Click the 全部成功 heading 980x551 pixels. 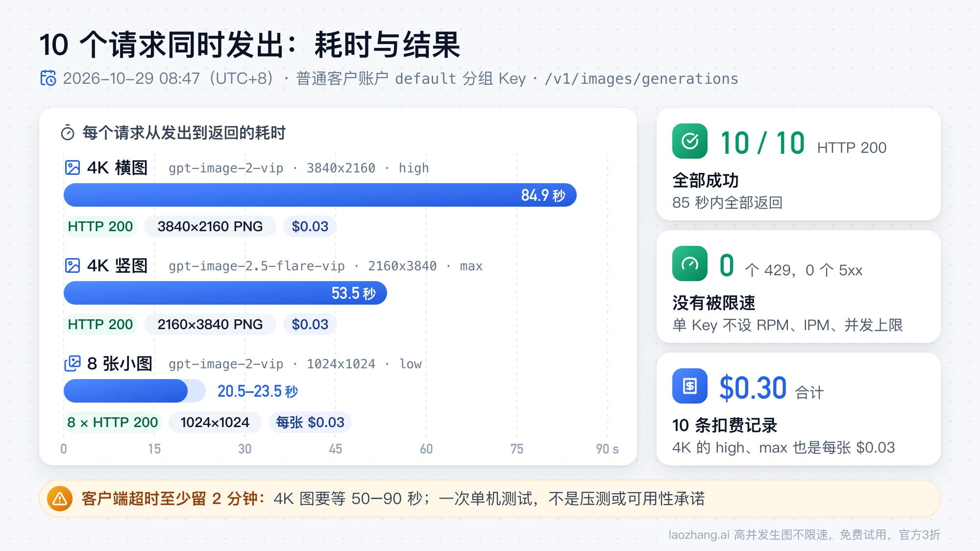point(706,180)
